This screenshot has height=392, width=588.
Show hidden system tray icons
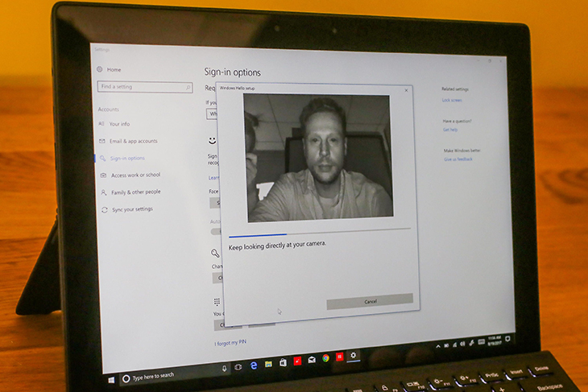438,347
